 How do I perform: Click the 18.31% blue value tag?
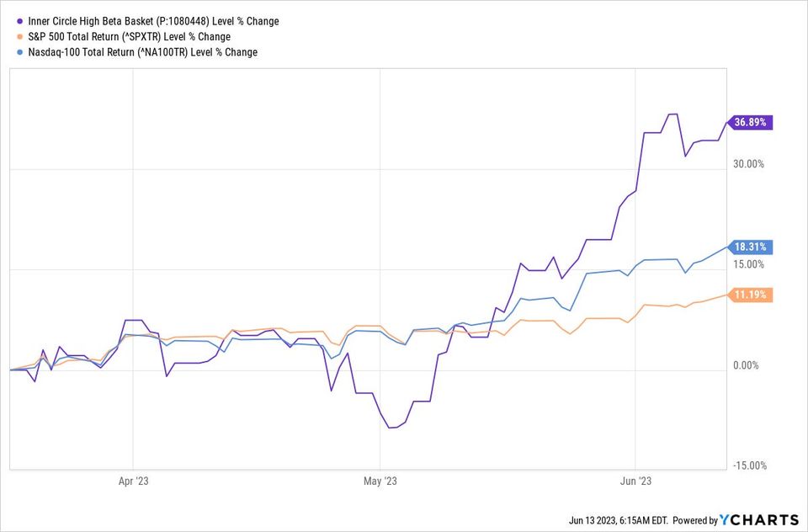750,247
